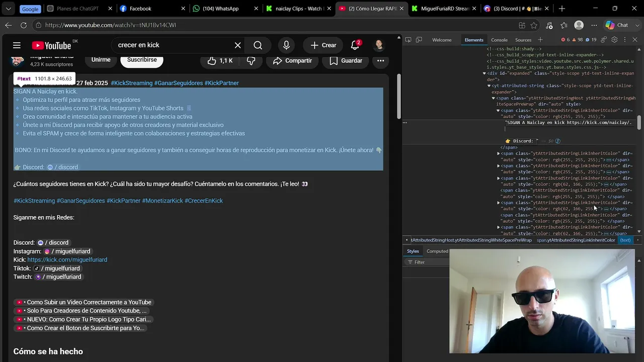
Task: Collapse the yt-attributed-string node
Action: tap(489, 86)
